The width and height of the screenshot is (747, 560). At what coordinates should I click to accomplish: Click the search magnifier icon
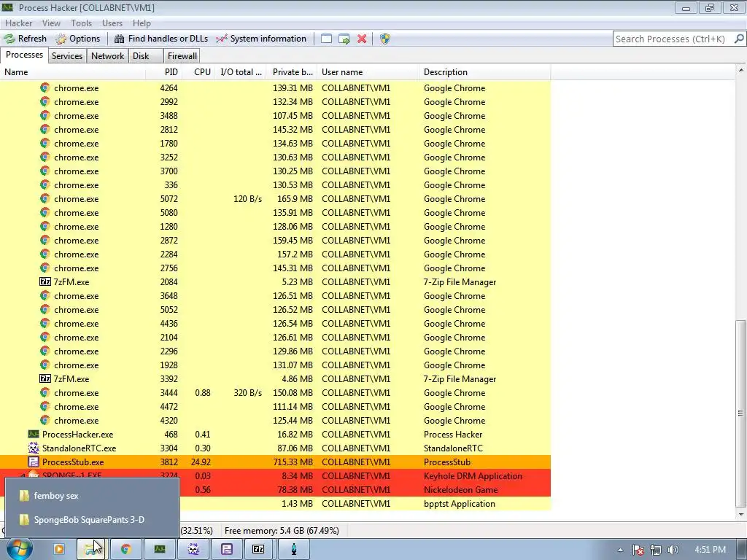point(739,39)
